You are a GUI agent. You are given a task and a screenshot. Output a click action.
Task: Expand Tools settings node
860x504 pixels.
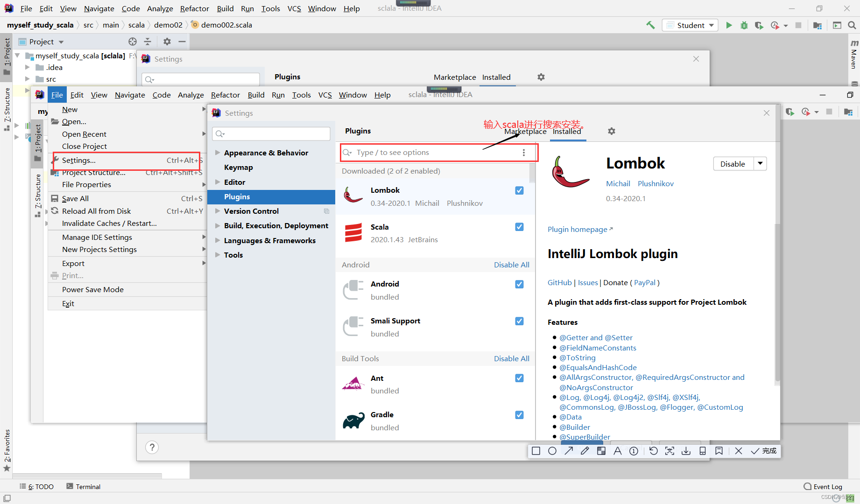(217, 255)
